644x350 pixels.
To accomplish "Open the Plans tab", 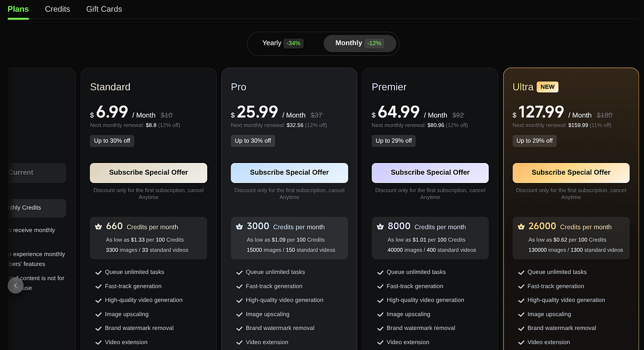I will 18,9.
